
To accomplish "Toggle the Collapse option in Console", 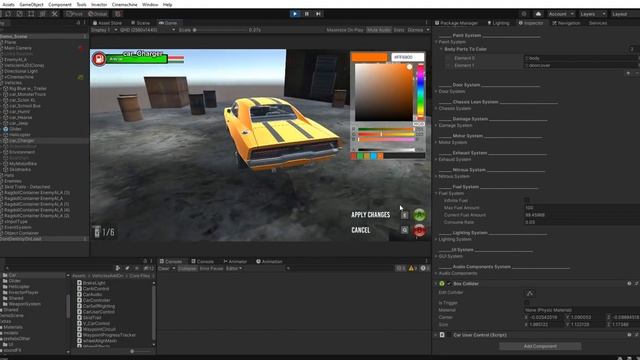I will pyautogui.click(x=187, y=268).
